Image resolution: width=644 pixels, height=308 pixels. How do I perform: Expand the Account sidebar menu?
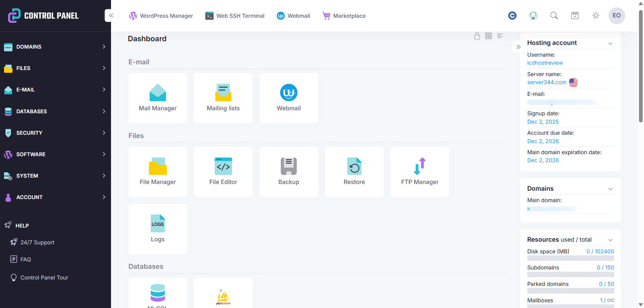coord(55,197)
